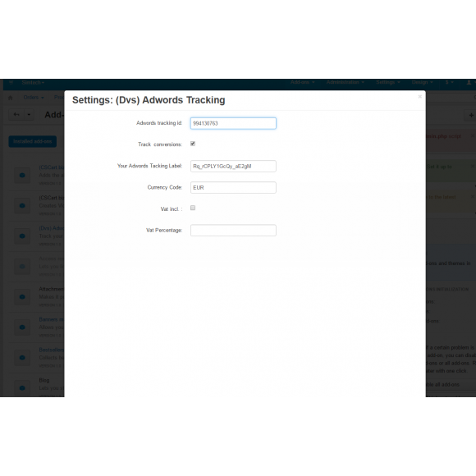Open the Administration menu
Viewport: 476px width, 476px height.
pyautogui.click(x=346, y=82)
